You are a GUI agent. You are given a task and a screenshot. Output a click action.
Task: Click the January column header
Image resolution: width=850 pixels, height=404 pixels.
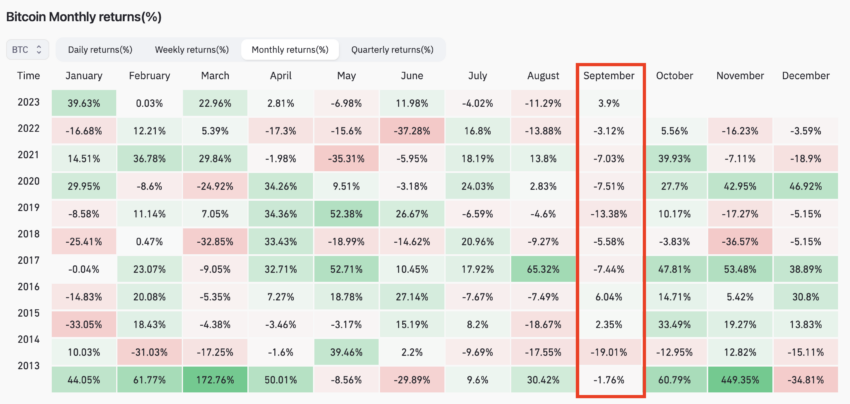(x=84, y=76)
